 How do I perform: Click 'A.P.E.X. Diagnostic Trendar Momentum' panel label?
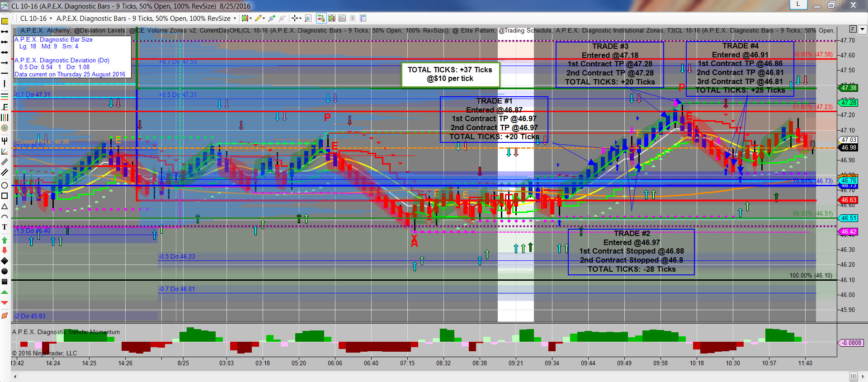click(x=66, y=332)
